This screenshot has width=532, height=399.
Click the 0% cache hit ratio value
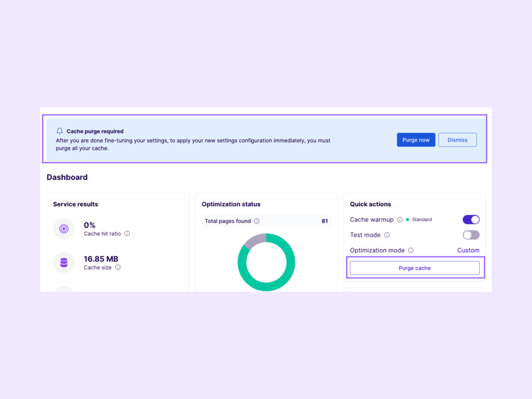[x=89, y=225]
